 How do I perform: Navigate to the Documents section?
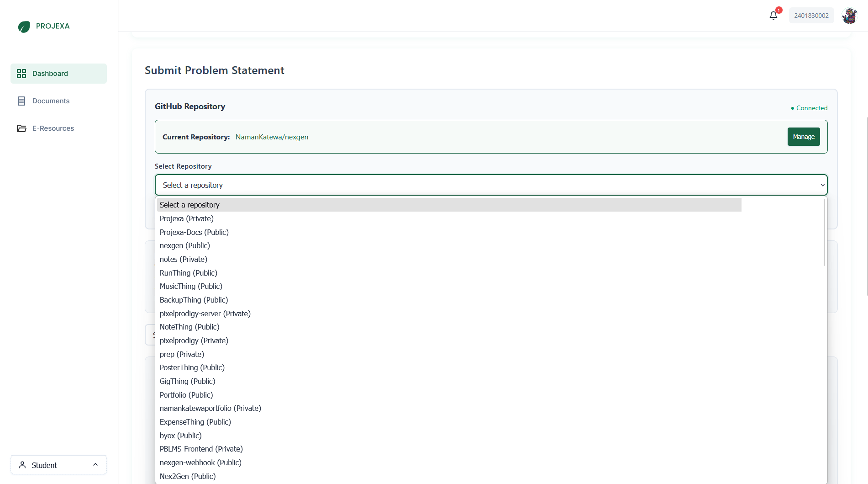click(51, 101)
